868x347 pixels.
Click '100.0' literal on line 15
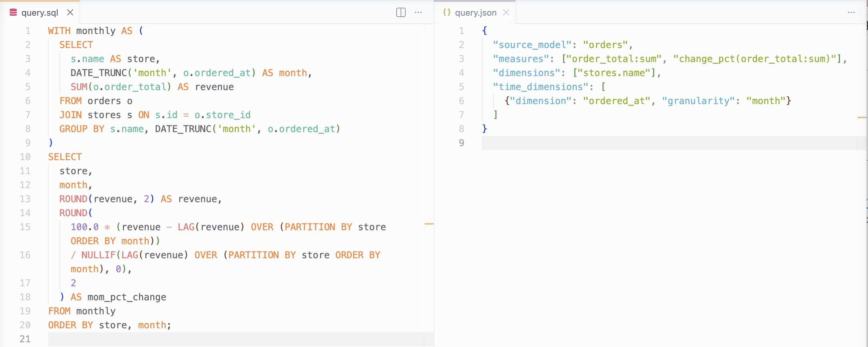(x=85, y=227)
